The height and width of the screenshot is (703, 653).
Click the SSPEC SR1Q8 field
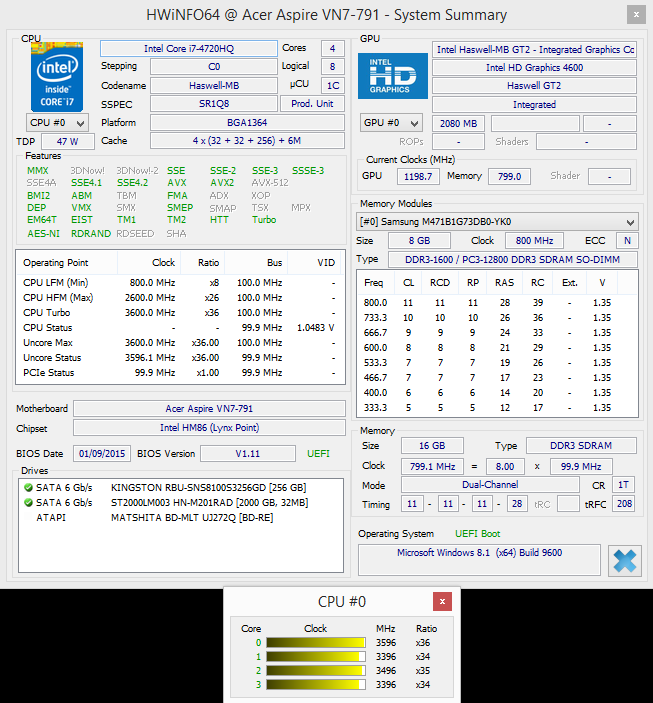[x=213, y=104]
